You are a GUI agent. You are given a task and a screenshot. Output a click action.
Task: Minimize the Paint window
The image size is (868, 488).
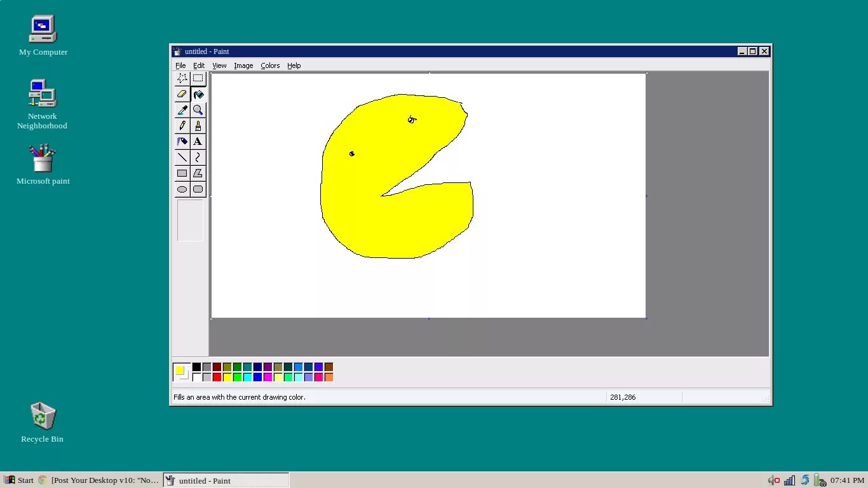click(742, 51)
